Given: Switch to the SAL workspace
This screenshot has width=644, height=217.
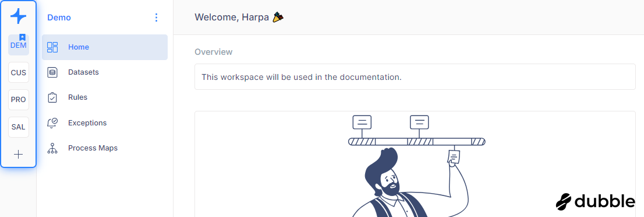Looking at the screenshot, I should pyautogui.click(x=19, y=127).
